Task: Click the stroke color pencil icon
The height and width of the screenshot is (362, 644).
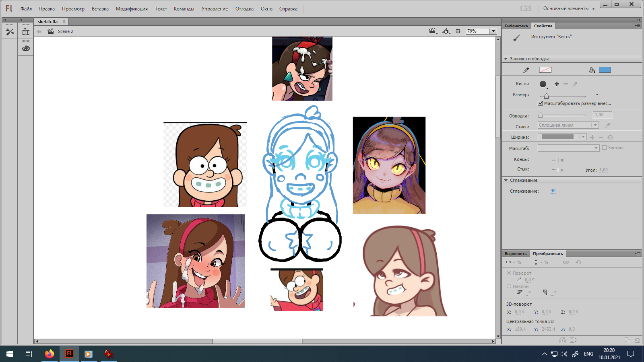Action: pyautogui.click(x=526, y=70)
